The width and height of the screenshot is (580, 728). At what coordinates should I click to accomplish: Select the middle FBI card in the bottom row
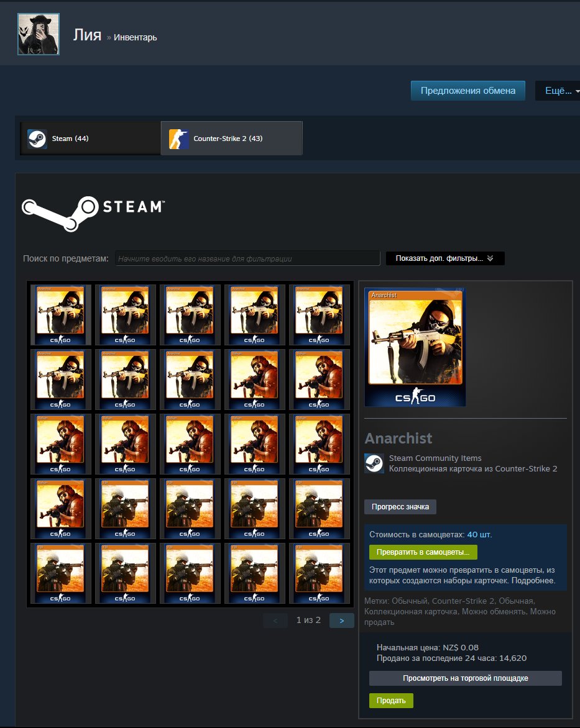tap(190, 573)
